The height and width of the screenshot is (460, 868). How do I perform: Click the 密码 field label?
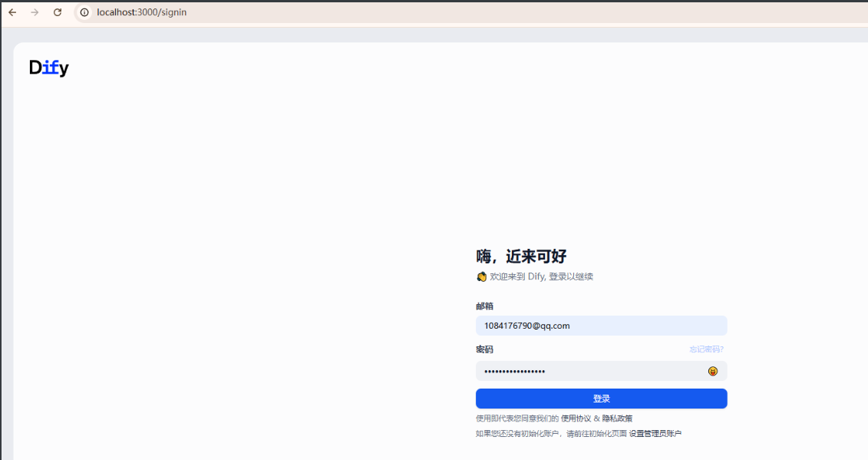(x=484, y=349)
